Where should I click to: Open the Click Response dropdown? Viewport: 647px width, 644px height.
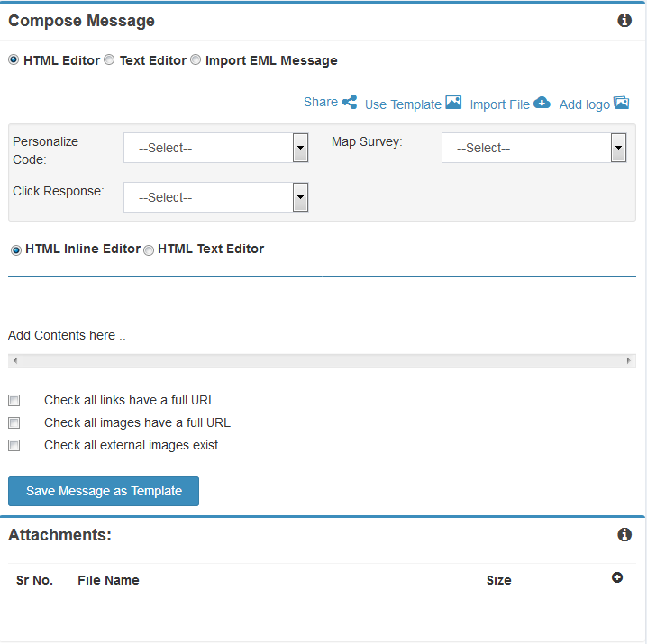[215, 197]
